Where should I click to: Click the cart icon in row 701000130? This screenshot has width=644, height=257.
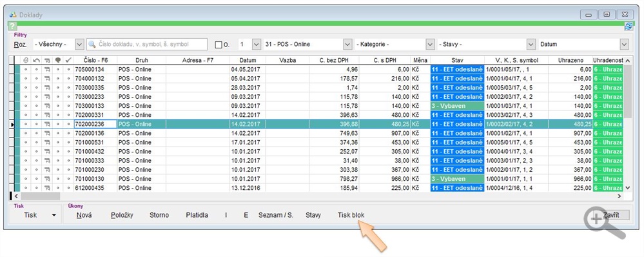pos(47,179)
